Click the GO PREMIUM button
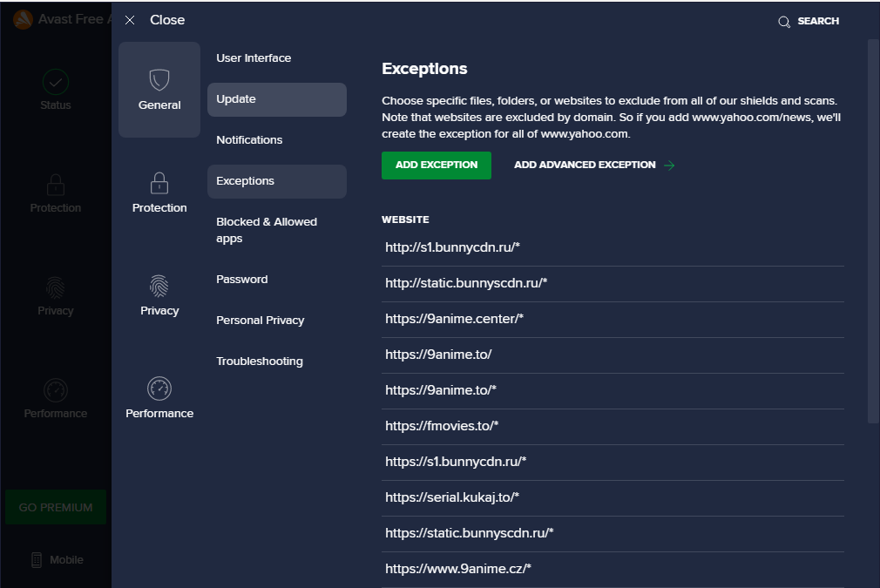The height and width of the screenshot is (588, 880). 56,507
